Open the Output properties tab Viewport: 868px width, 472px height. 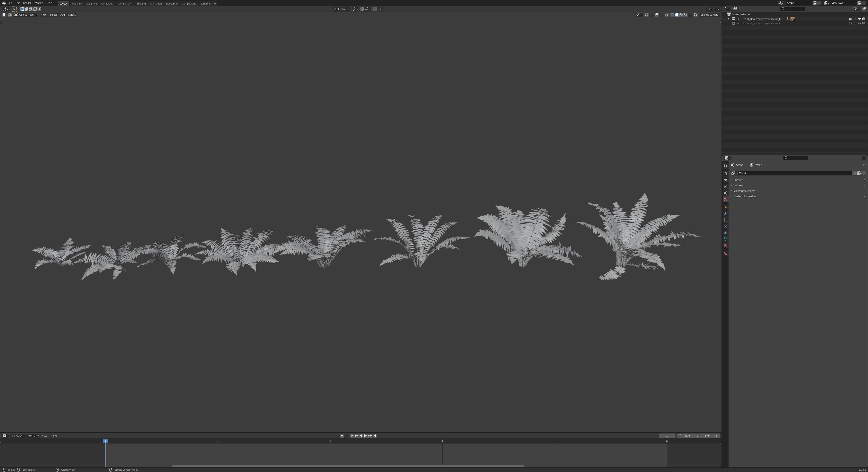click(x=725, y=180)
